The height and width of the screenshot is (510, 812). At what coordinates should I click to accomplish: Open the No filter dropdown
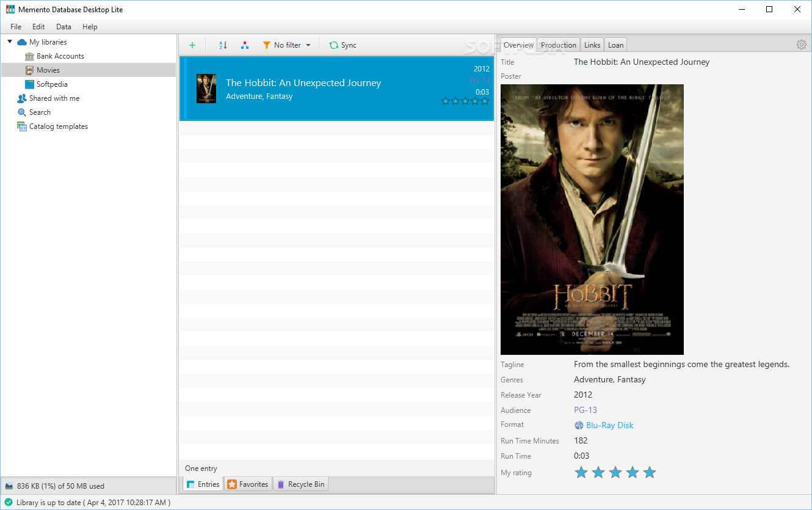pos(287,45)
